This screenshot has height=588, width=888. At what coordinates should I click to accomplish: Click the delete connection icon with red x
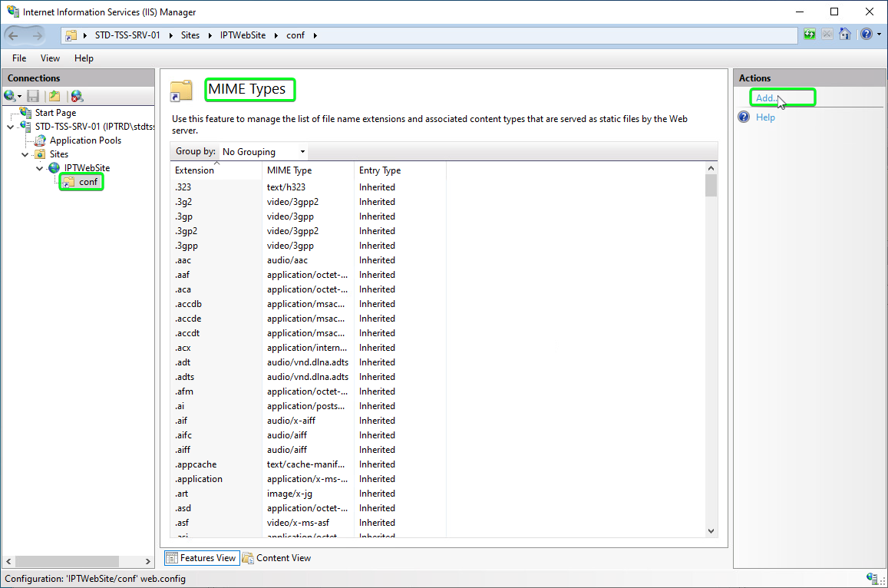click(x=77, y=96)
